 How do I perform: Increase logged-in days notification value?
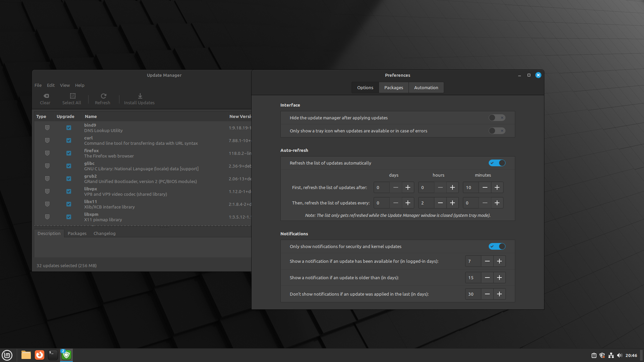click(499, 261)
